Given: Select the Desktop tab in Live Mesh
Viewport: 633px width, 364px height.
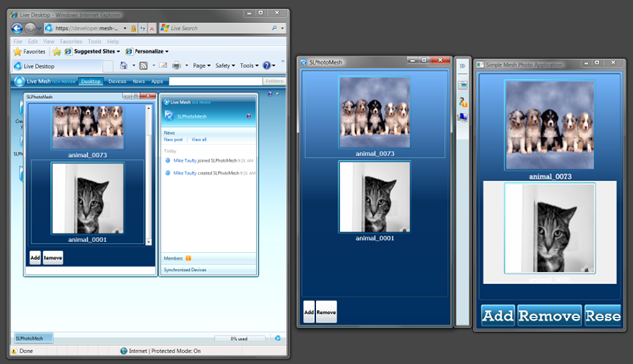Looking at the screenshot, I should (x=90, y=81).
